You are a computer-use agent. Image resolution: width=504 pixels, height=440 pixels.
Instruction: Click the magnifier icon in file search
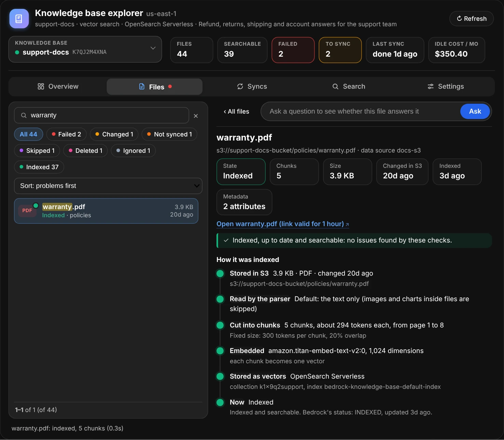24,115
